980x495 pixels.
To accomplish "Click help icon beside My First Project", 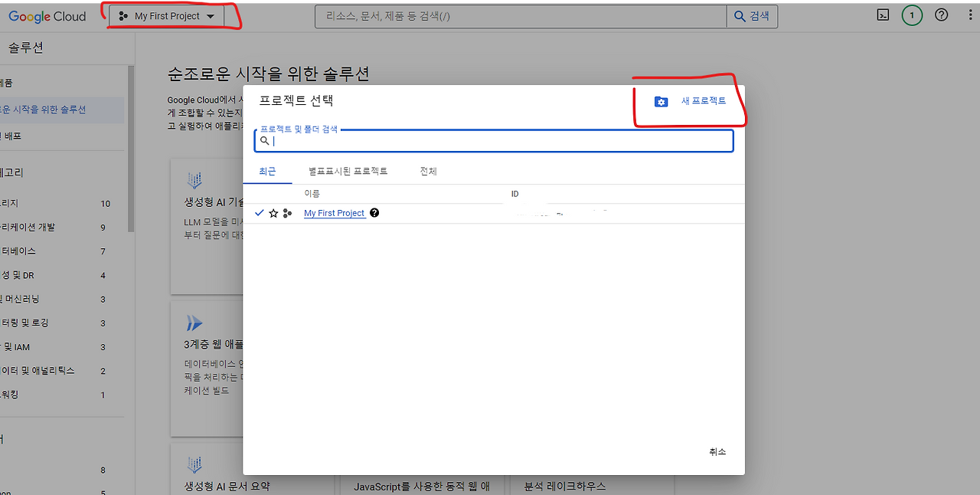I will pyautogui.click(x=374, y=213).
